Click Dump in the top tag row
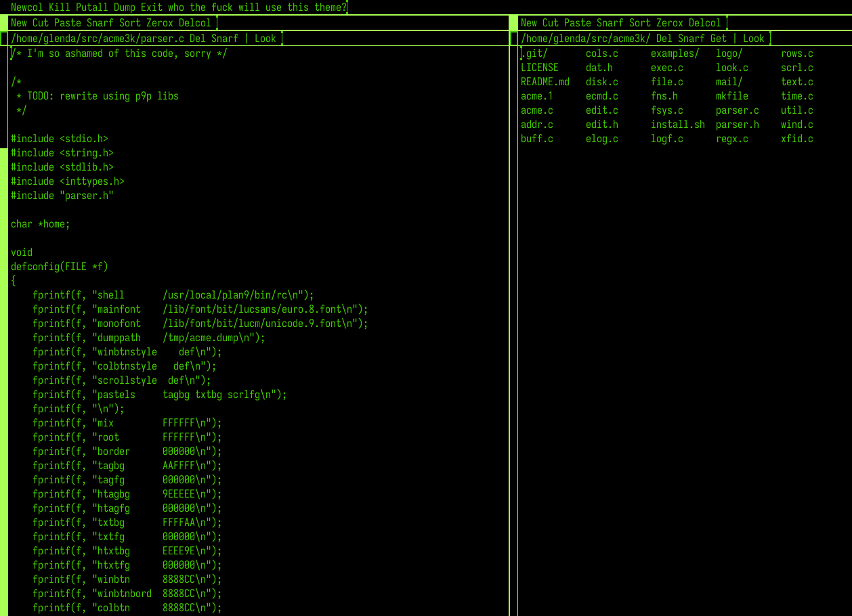 [125, 7]
